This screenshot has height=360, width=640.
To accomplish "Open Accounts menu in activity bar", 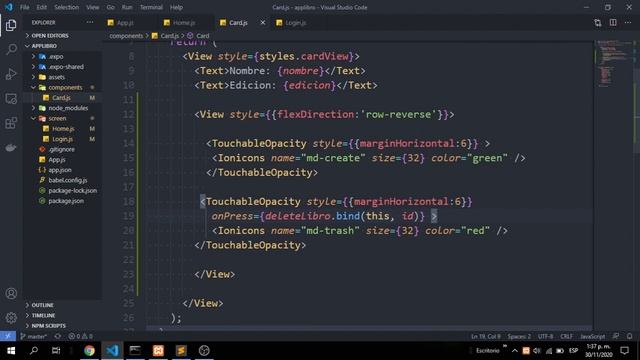I will coord(11,293).
